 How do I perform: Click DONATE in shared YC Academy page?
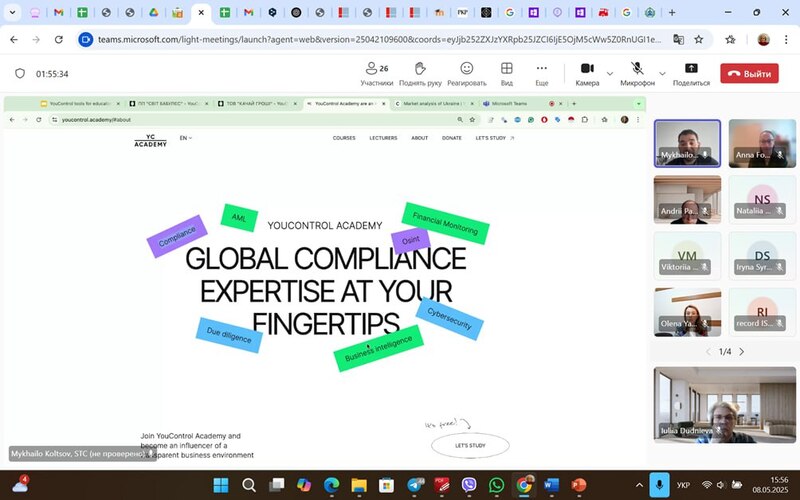click(x=452, y=138)
